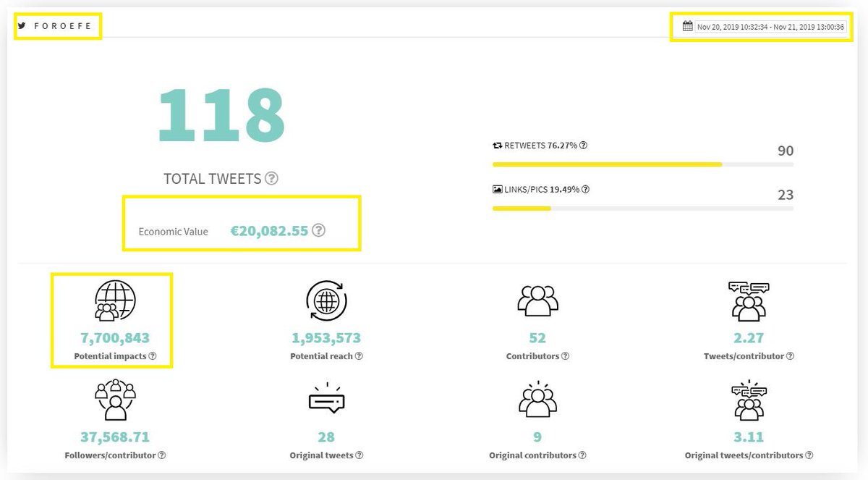Click the Contributors group icon
868x480 pixels.
click(x=537, y=300)
